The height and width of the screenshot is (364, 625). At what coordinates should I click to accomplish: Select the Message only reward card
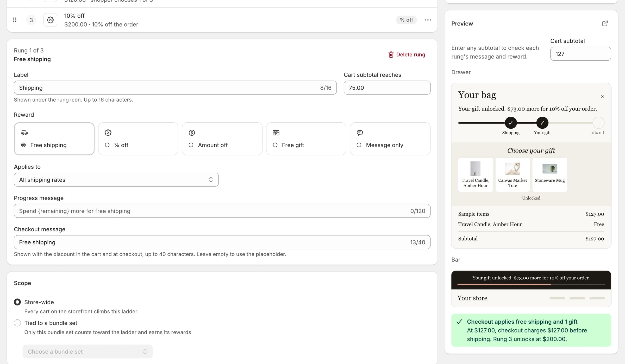point(390,139)
